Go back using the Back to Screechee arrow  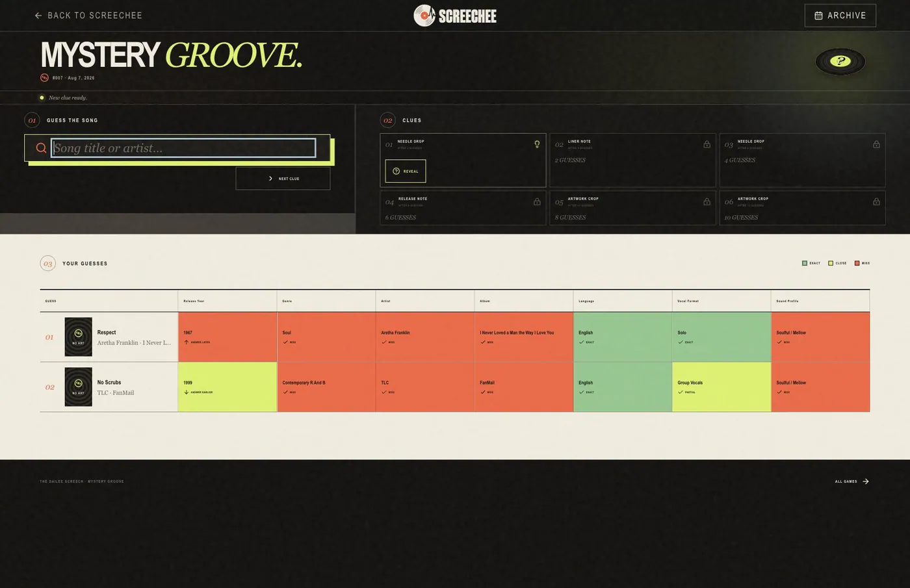click(x=38, y=16)
